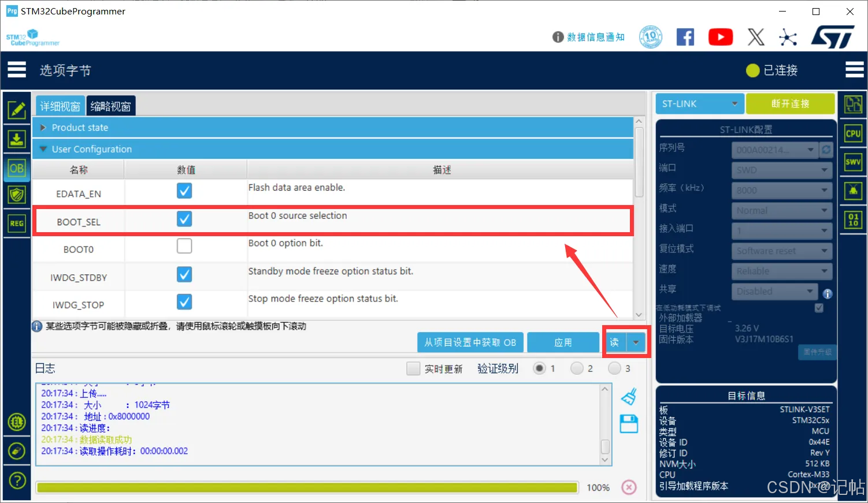This screenshot has height=503, width=868.
Task: Switch to the 详细视窗 tab
Action: (x=60, y=106)
